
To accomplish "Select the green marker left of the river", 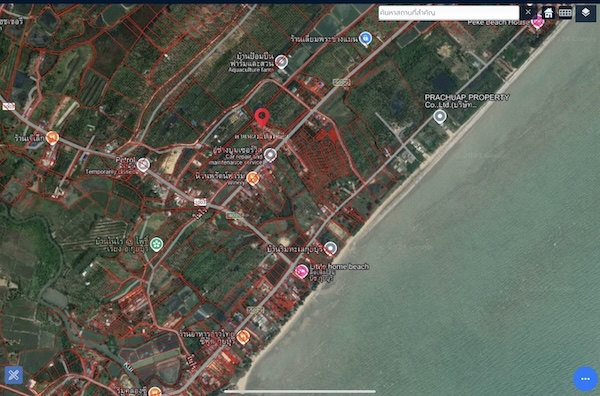I will tap(156, 244).
